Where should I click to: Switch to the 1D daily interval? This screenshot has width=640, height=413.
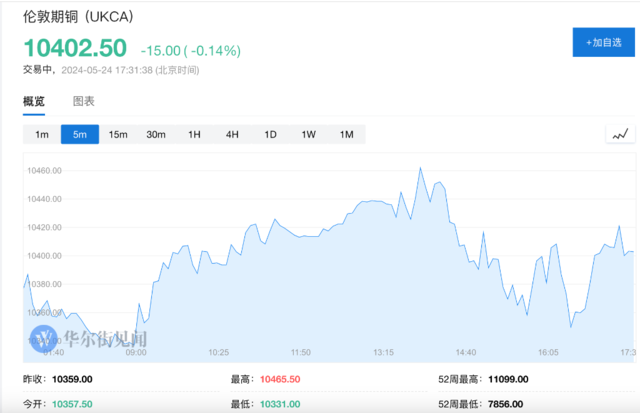pyautogui.click(x=270, y=134)
